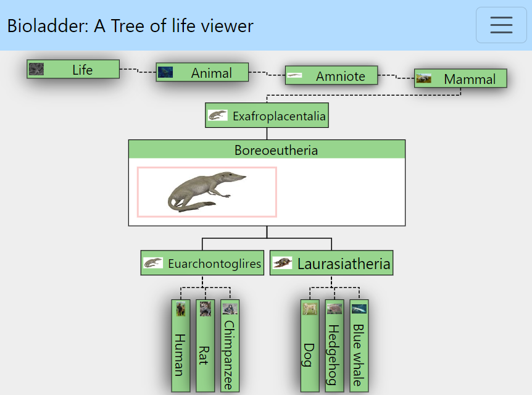Click the Mammal node thumbnail icon
The width and height of the screenshot is (532, 395).
[423, 78]
